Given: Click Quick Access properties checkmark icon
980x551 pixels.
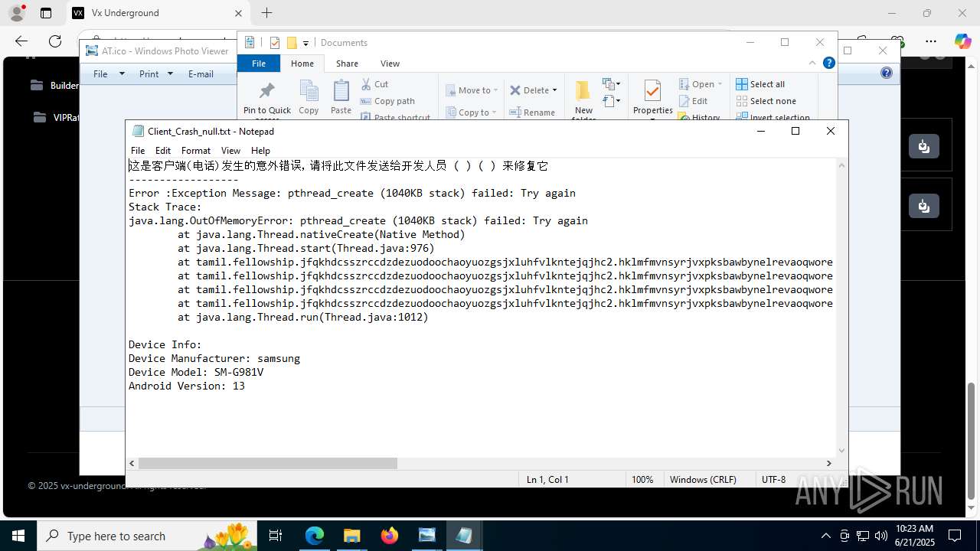Looking at the screenshot, I should click(x=275, y=43).
